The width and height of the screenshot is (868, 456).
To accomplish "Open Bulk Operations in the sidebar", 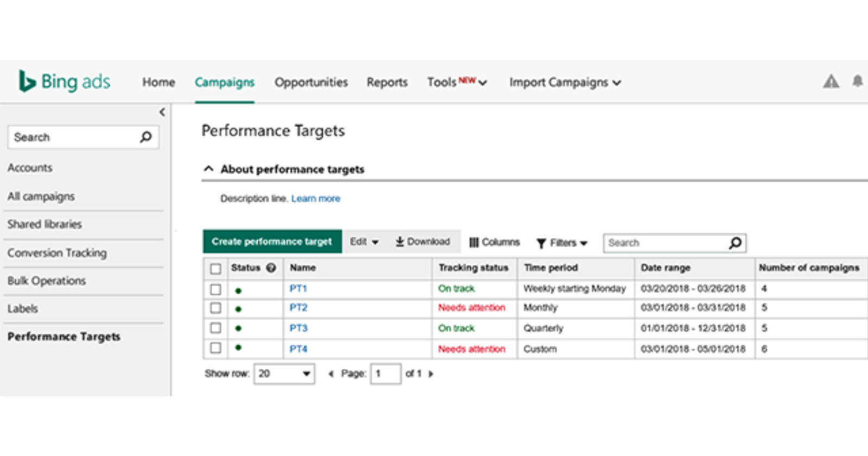I will (47, 281).
